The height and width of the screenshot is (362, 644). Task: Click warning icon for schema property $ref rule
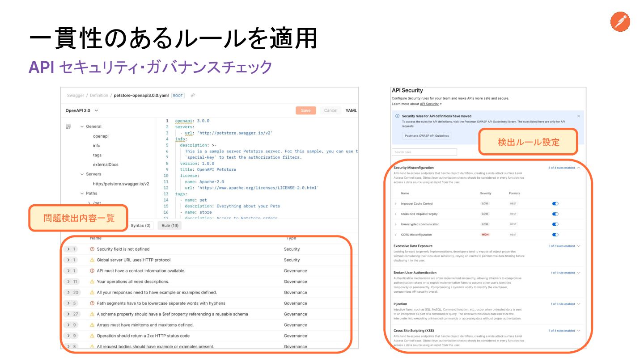[x=92, y=314]
